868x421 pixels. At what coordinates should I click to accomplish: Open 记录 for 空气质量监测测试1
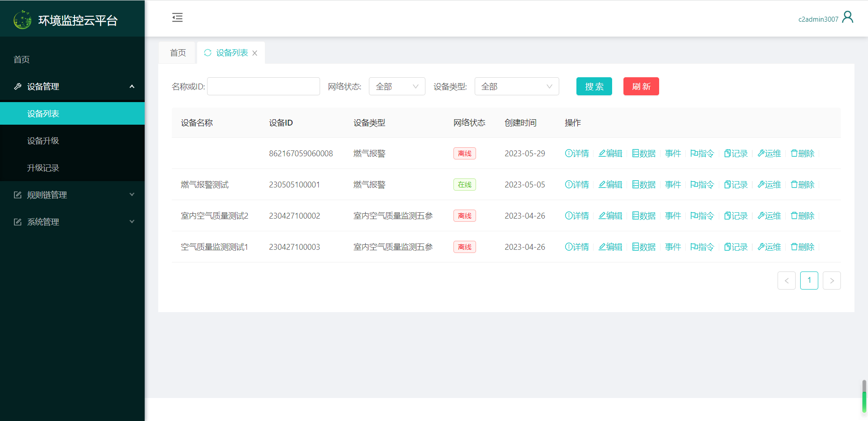736,247
